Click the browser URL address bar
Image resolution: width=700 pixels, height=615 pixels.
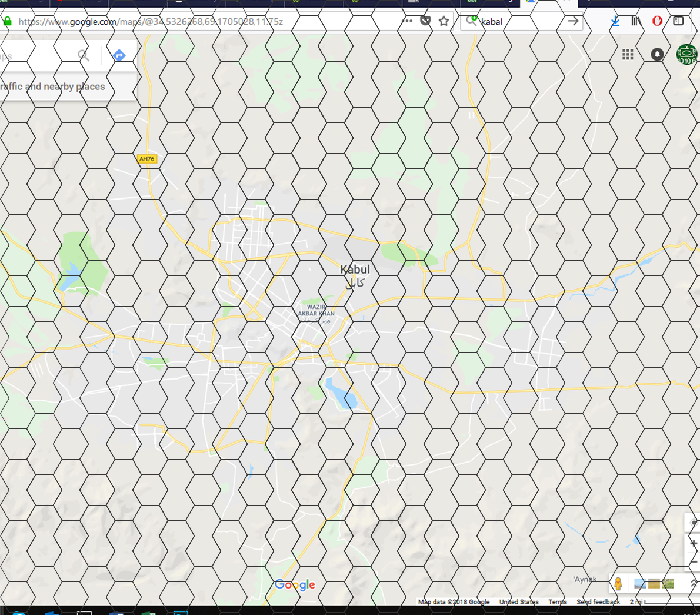205,21
